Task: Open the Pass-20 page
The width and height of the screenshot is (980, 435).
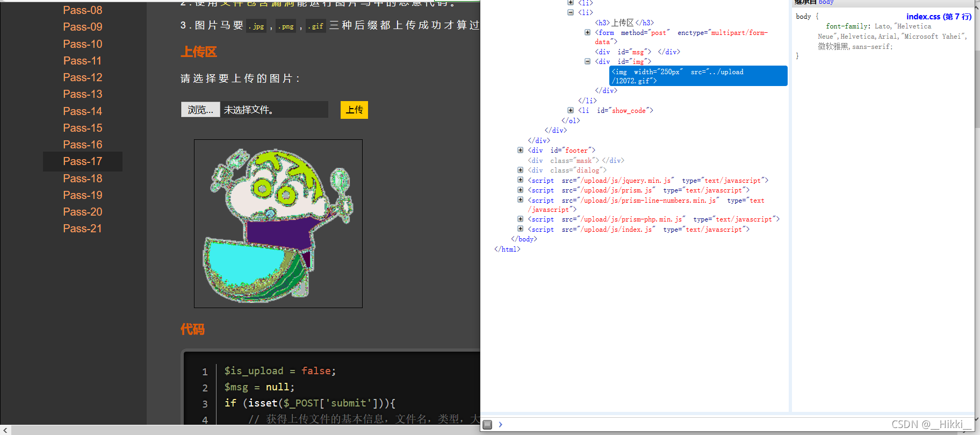Action: coord(82,212)
